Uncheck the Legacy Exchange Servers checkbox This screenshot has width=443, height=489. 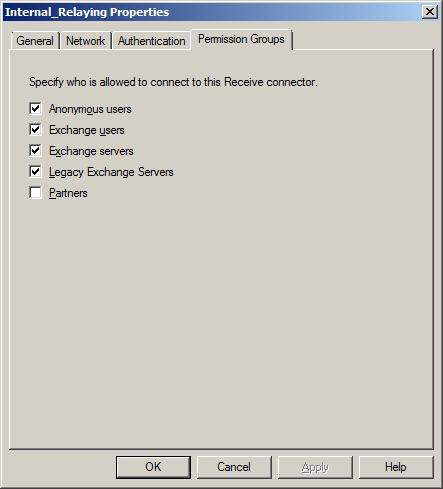(35, 172)
